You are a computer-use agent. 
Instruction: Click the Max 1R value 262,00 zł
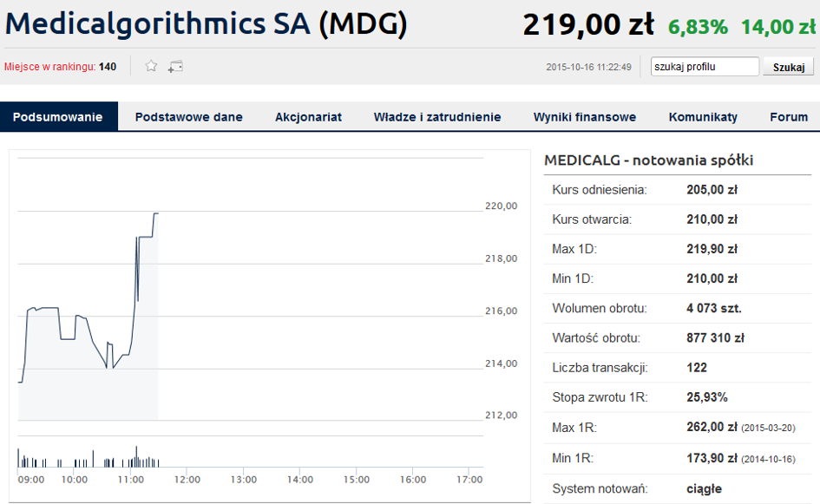point(712,427)
